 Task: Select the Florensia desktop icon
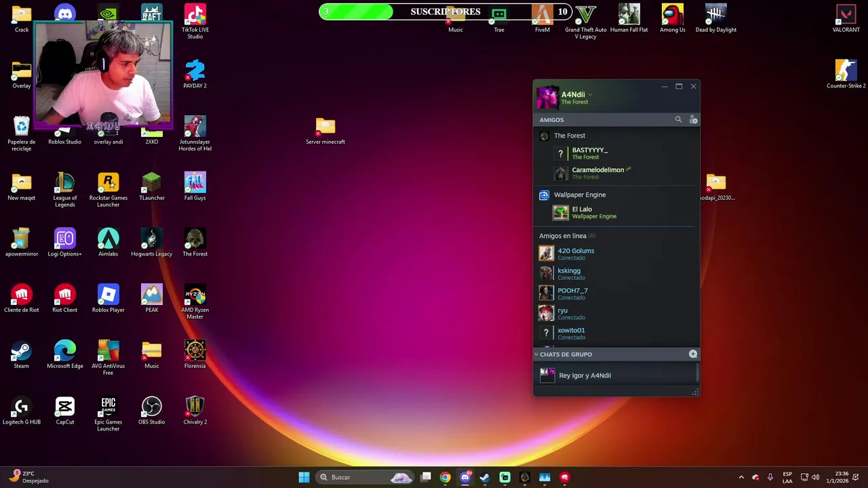(195, 355)
